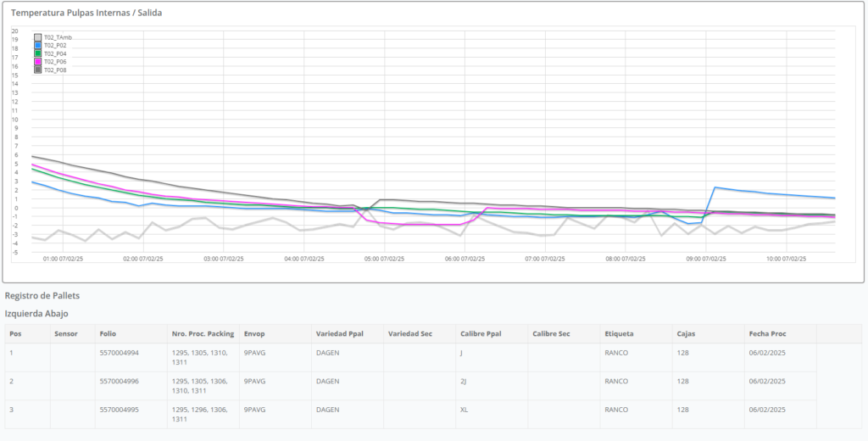Click folio 5570004995 cell
This screenshot has width=868, height=441.
119,410
